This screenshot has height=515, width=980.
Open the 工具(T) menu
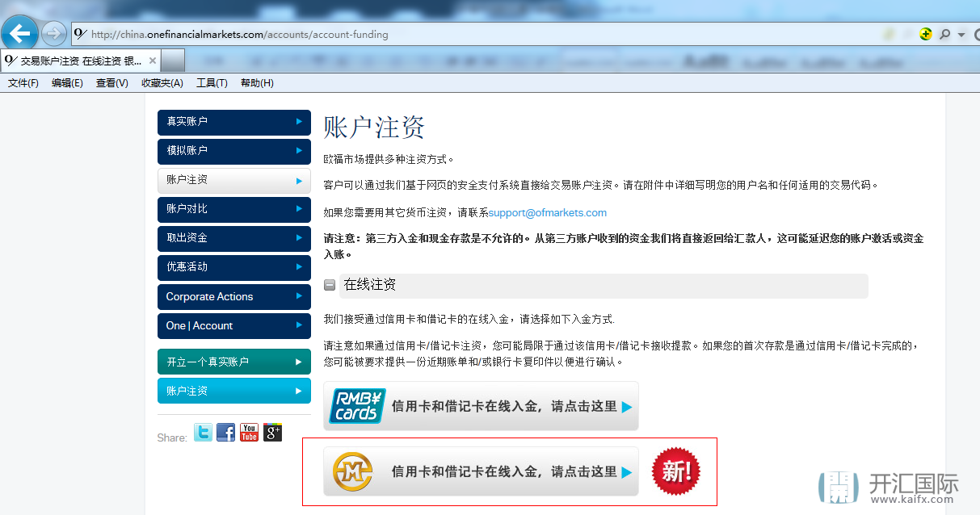click(x=212, y=83)
